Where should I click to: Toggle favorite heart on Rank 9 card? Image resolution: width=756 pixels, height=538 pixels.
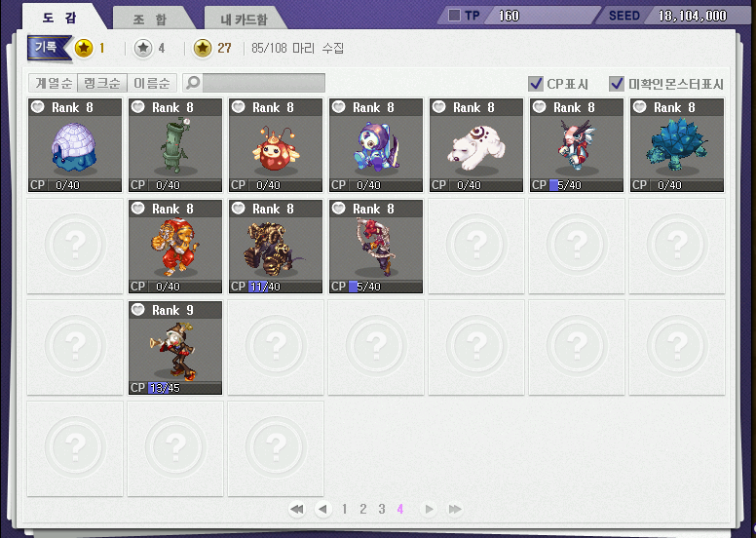pos(138,310)
